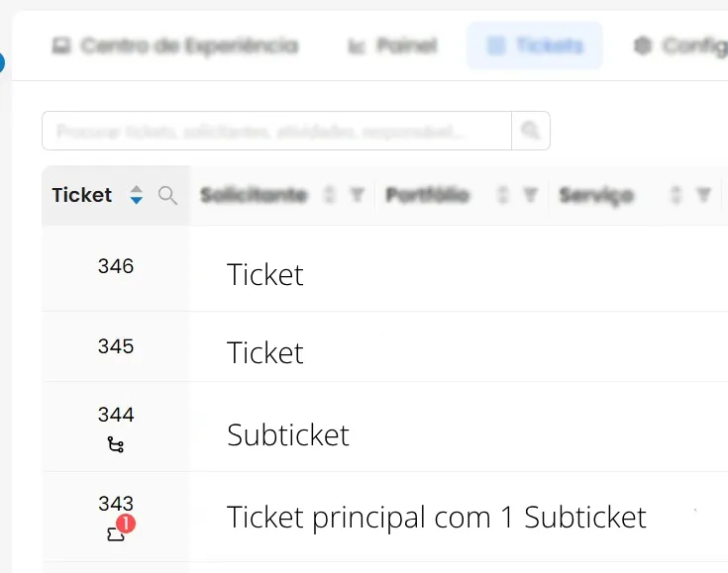This screenshot has height=573, width=728.
Task: Click the Config gear icon
Action: (x=643, y=46)
